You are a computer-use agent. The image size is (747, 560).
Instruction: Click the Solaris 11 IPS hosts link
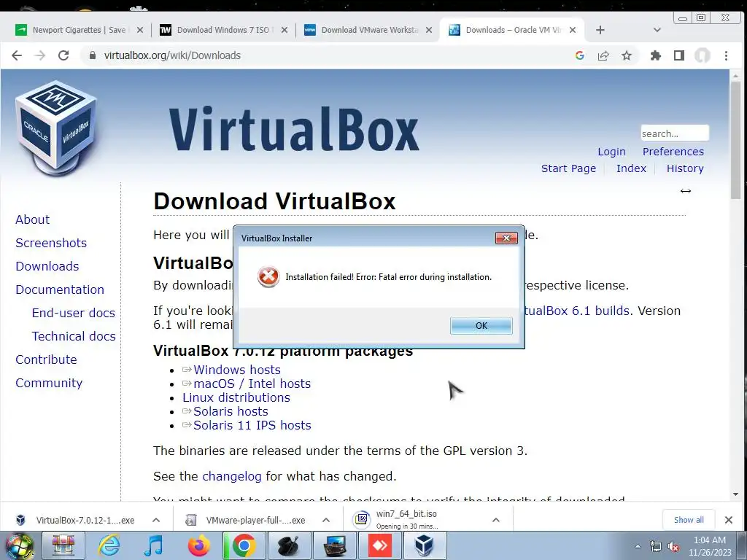252,425
